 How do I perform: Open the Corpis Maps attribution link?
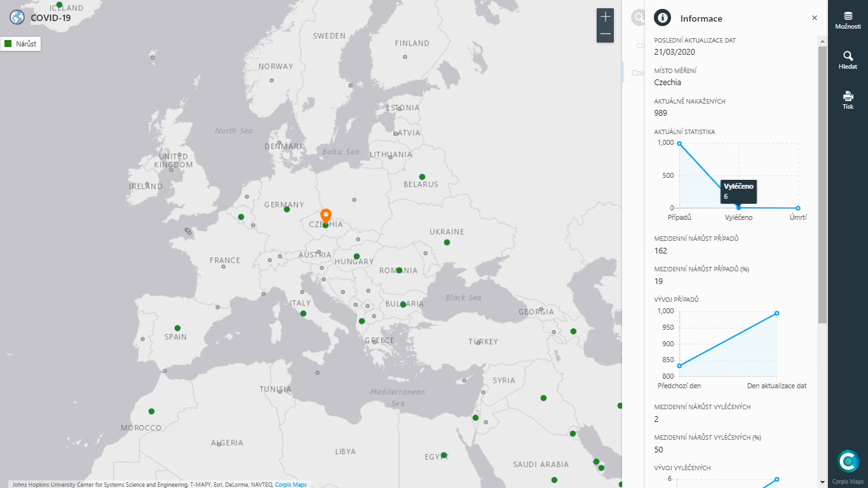click(290, 485)
